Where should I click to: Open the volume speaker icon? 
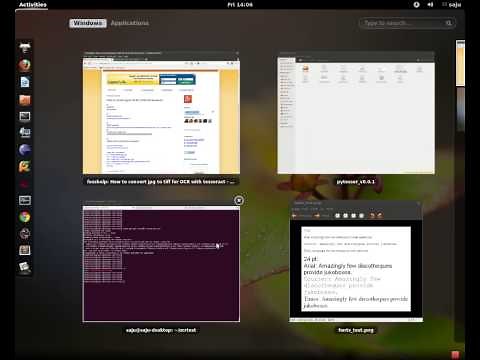point(430,5)
